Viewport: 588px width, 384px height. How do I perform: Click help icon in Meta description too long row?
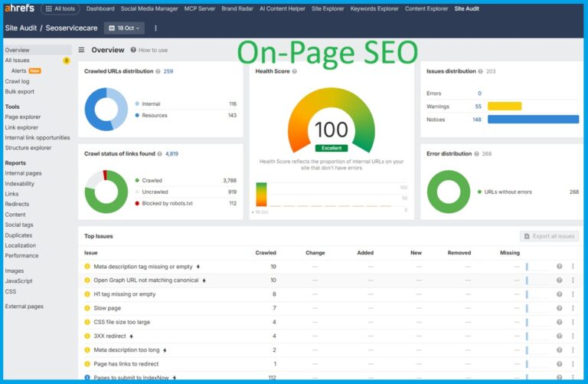coord(559,350)
